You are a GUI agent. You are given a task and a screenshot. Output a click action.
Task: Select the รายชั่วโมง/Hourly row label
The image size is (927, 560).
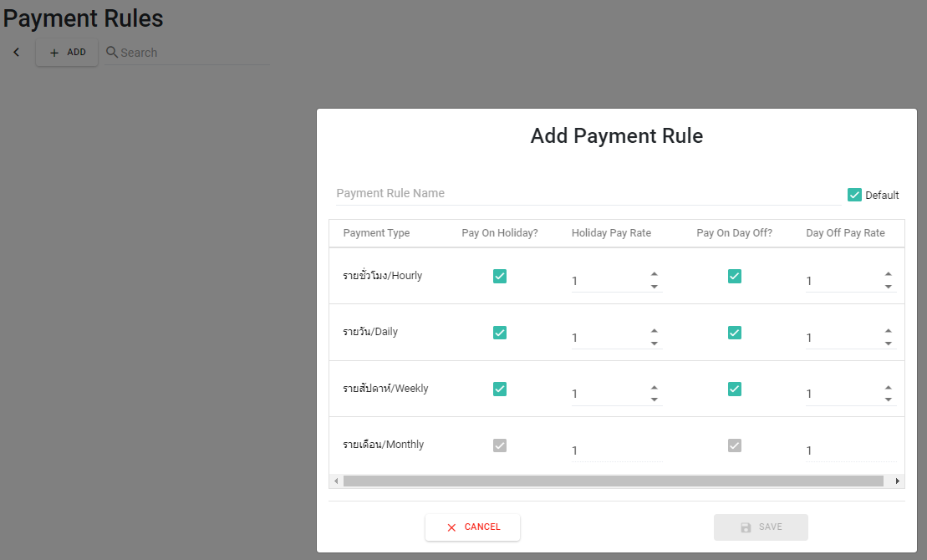(383, 276)
